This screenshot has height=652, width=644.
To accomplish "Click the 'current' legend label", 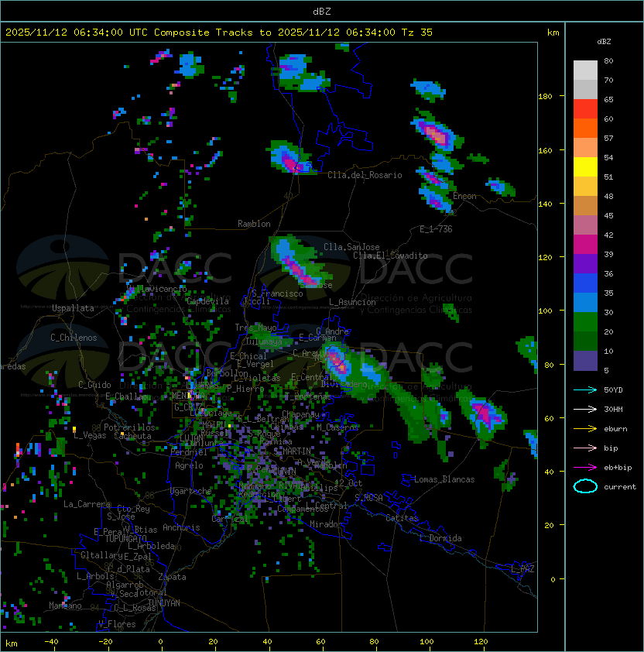I will (620, 486).
